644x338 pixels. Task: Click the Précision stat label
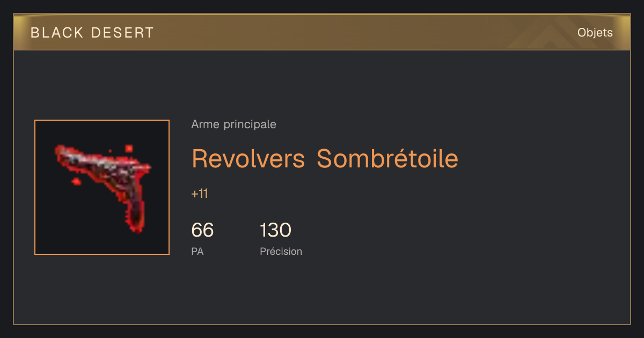(281, 251)
